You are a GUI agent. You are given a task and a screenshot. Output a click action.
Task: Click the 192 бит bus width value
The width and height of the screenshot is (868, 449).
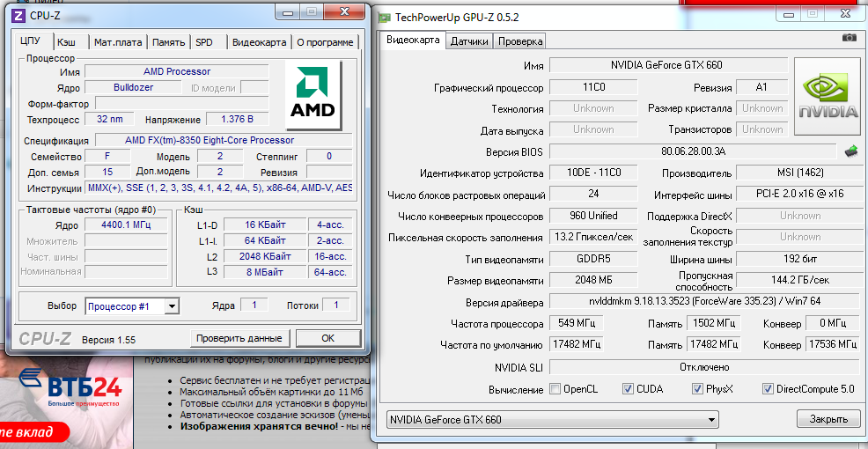(799, 259)
